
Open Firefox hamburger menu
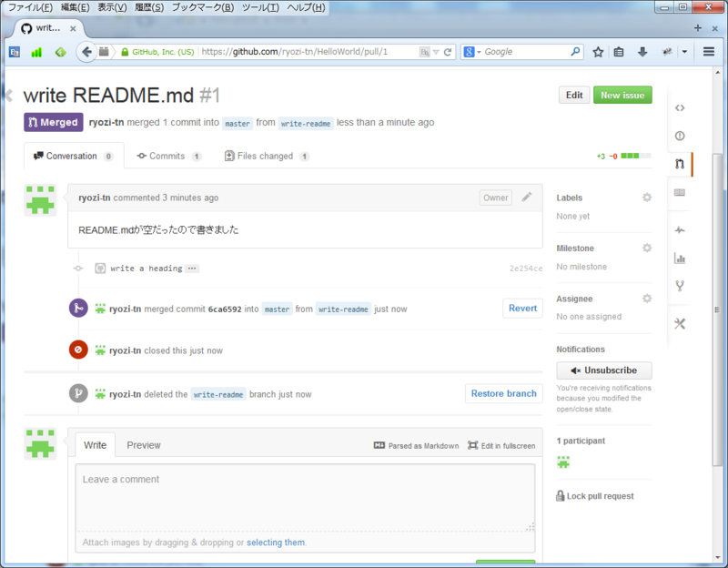[709, 52]
